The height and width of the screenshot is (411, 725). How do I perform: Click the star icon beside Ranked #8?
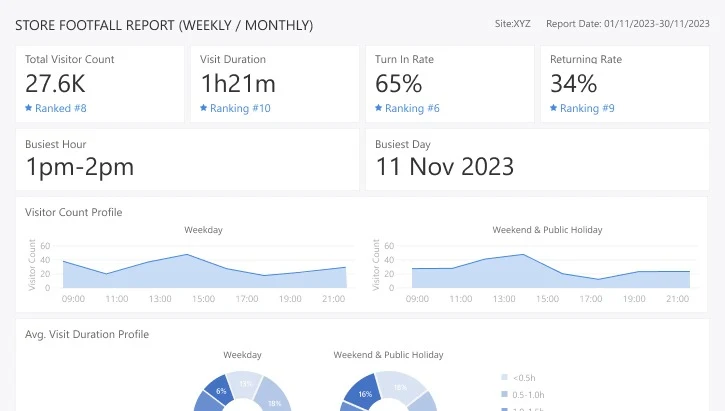point(29,108)
